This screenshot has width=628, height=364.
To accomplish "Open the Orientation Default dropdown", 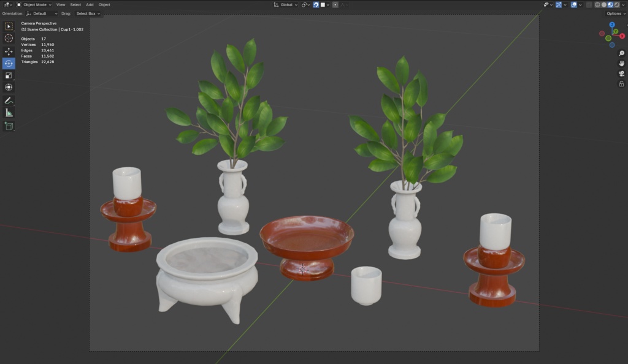I will tap(42, 13).
